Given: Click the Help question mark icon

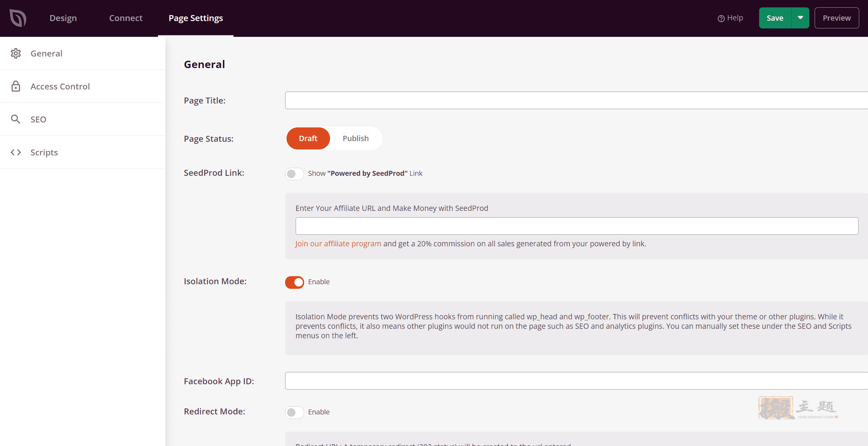Looking at the screenshot, I should point(721,18).
